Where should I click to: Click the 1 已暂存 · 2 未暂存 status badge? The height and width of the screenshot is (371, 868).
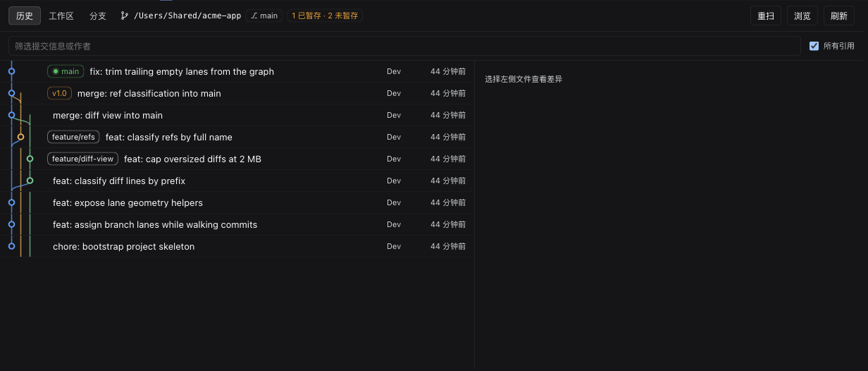click(x=325, y=16)
